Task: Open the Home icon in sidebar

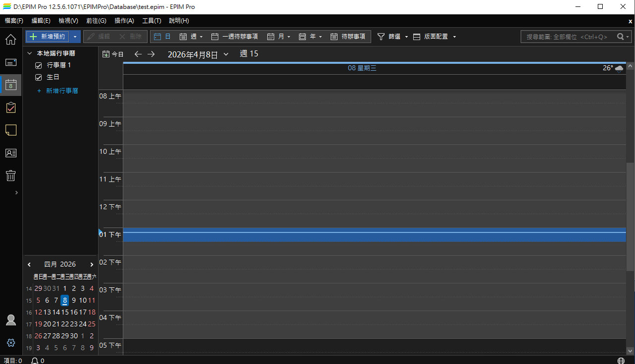Action: coord(11,40)
